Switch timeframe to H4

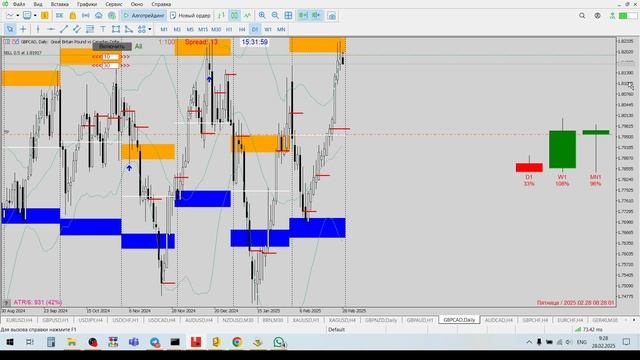pyautogui.click(x=242, y=29)
